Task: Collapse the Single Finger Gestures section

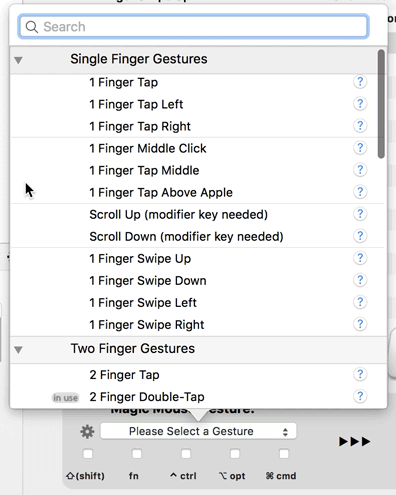Action: 18,60
